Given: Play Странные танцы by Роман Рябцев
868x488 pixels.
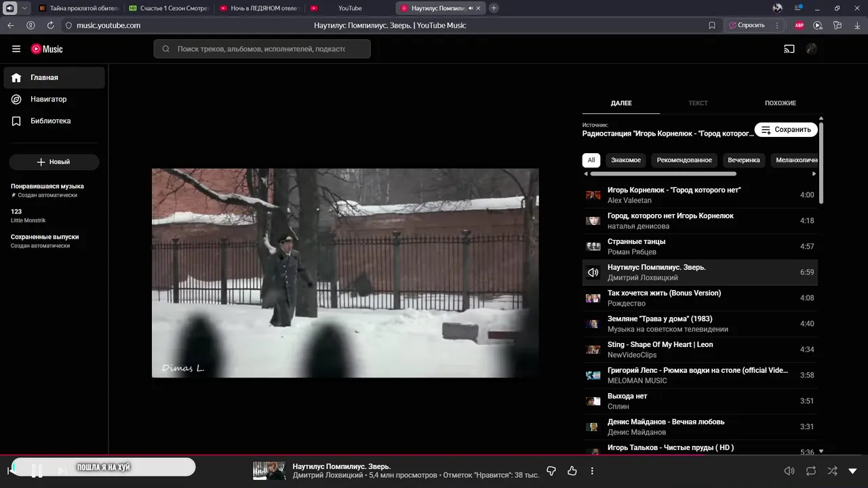Looking at the screenshot, I should pos(700,247).
